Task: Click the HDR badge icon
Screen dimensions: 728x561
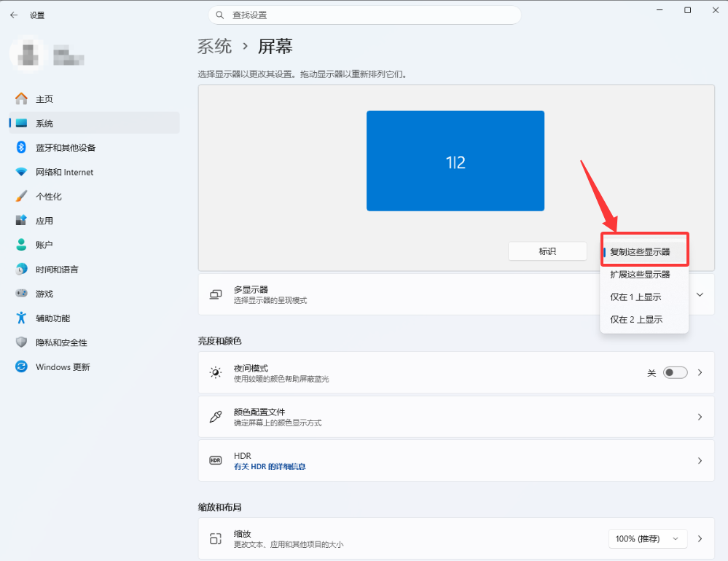Action: (216, 460)
